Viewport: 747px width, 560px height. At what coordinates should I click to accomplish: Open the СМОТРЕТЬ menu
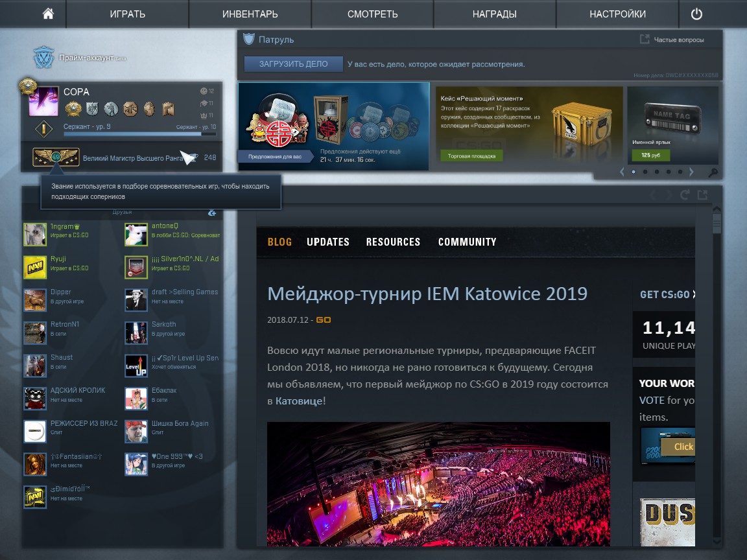373,14
